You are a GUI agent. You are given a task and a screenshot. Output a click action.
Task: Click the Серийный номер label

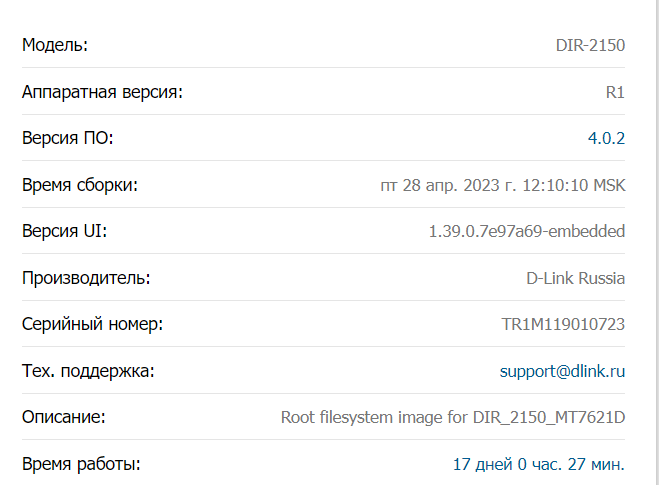pos(92,324)
